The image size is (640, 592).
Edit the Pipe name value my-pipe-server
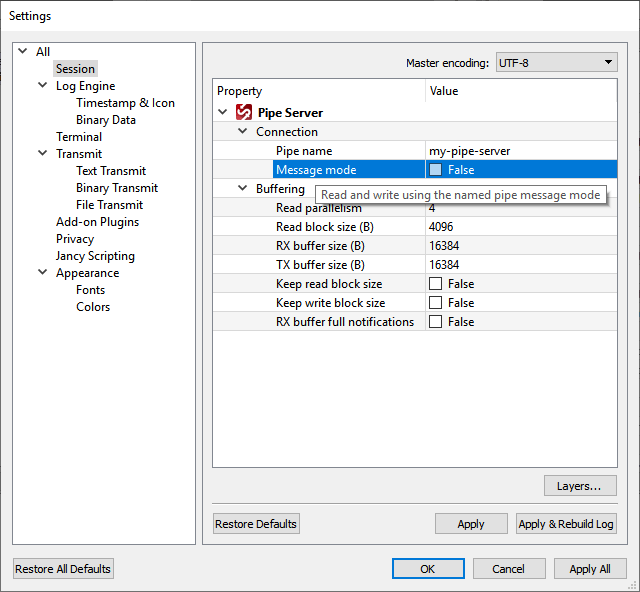(521, 151)
